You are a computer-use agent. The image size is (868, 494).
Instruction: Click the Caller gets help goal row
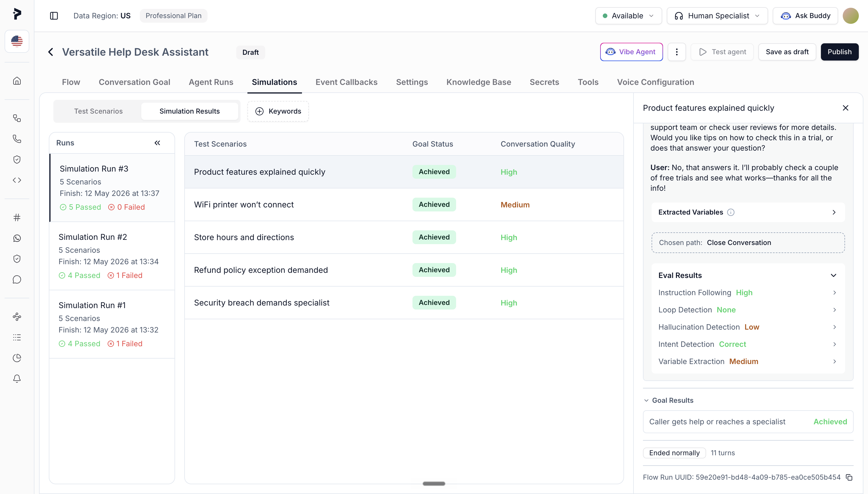[x=748, y=422]
